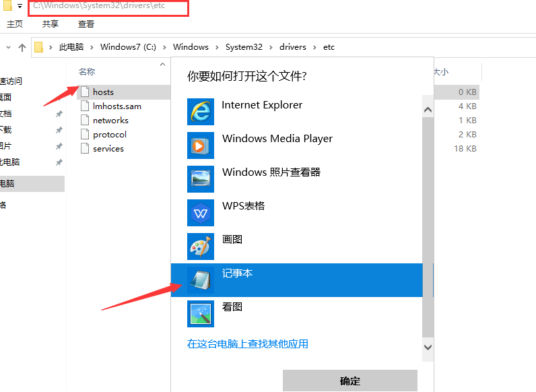Expand chevron after drivers breadcrumb

314,47
